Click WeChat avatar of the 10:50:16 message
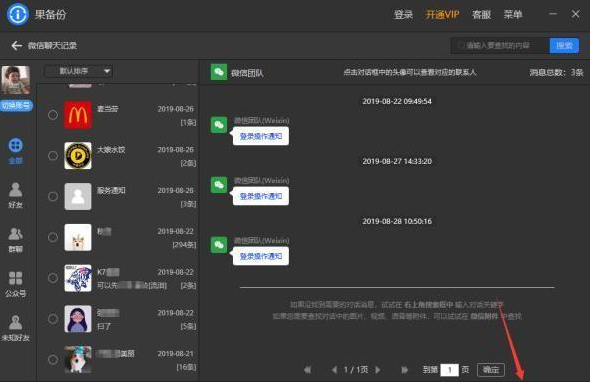This screenshot has height=382, width=590. [219, 245]
